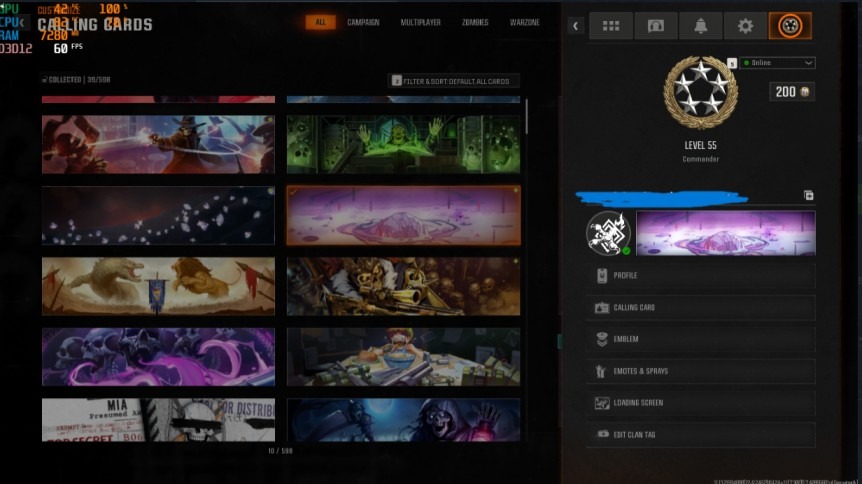862x484 pixels.
Task: Open the CALLING CARD menu entry
Action: (x=700, y=307)
